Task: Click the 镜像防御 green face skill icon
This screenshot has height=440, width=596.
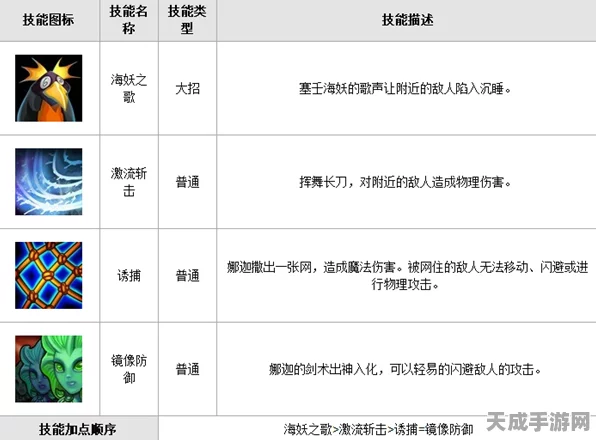Action: coord(49,369)
